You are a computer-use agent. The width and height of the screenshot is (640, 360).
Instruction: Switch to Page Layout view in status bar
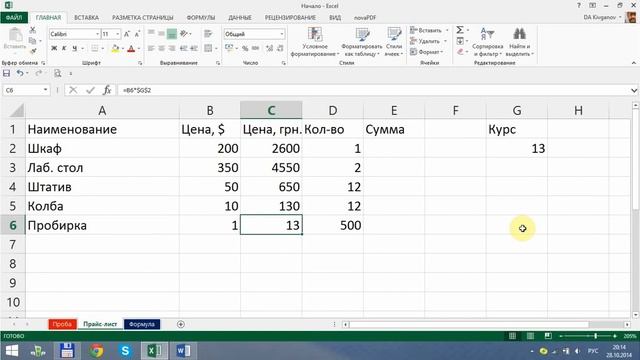(530, 336)
